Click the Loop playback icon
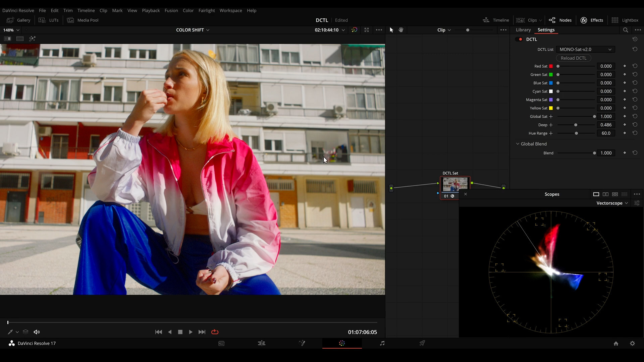The width and height of the screenshot is (644, 362). 215,332
